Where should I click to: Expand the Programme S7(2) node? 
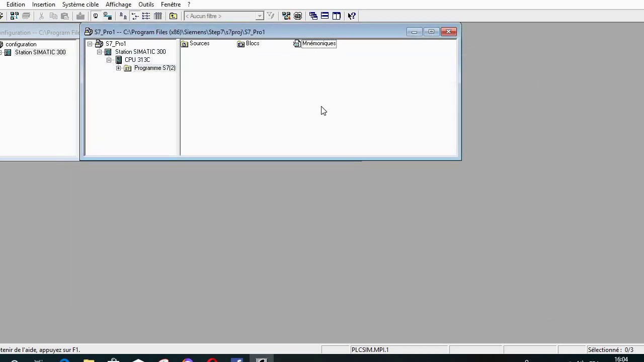coord(119,68)
